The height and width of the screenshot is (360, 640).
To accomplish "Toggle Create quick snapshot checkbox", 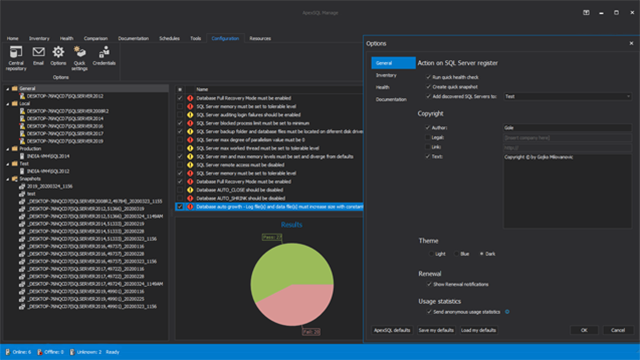I will click(428, 87).
